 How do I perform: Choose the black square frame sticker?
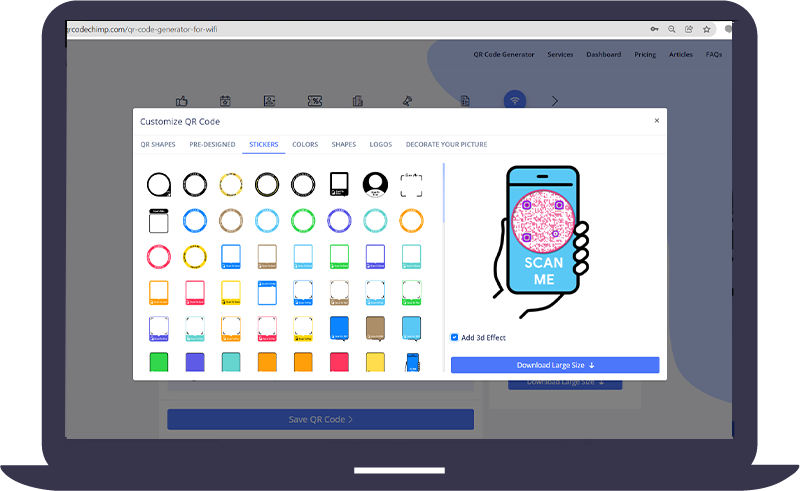click(339, 184)
